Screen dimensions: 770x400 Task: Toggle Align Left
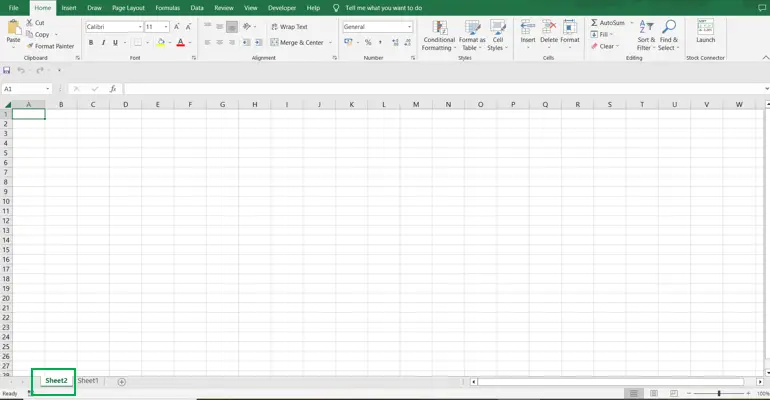pos(208,43)
